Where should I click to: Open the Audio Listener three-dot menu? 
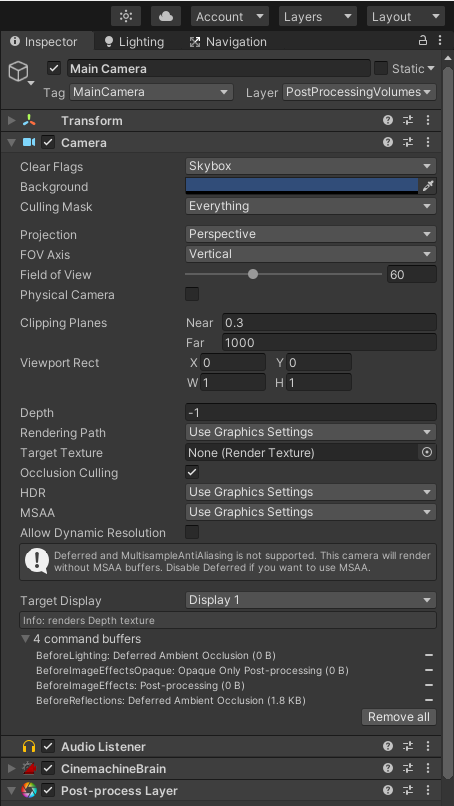pos(428,746)
